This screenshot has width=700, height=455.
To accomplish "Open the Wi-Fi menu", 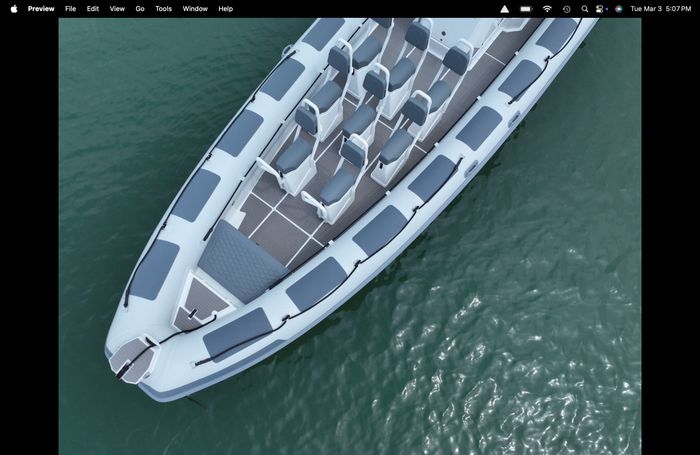I will 547,9.
